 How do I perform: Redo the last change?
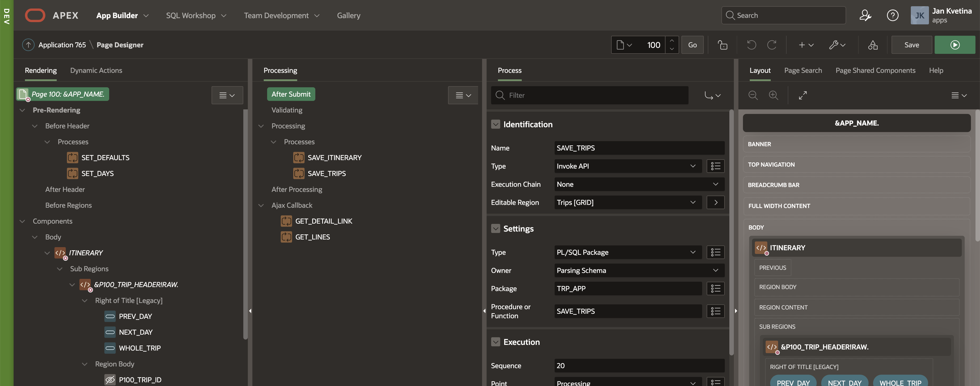[772, 45]
